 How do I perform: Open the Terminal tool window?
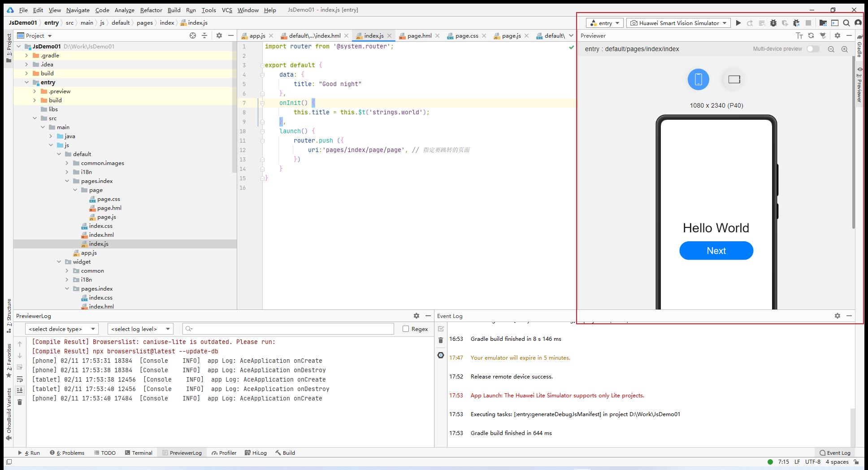pyautogui.click(x=139, y=453)
